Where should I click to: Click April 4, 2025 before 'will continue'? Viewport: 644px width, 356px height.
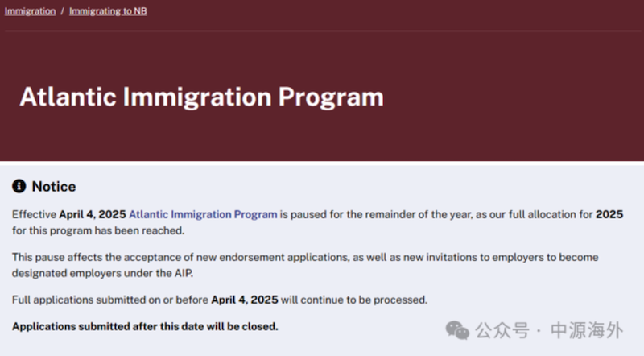point(245,300)
